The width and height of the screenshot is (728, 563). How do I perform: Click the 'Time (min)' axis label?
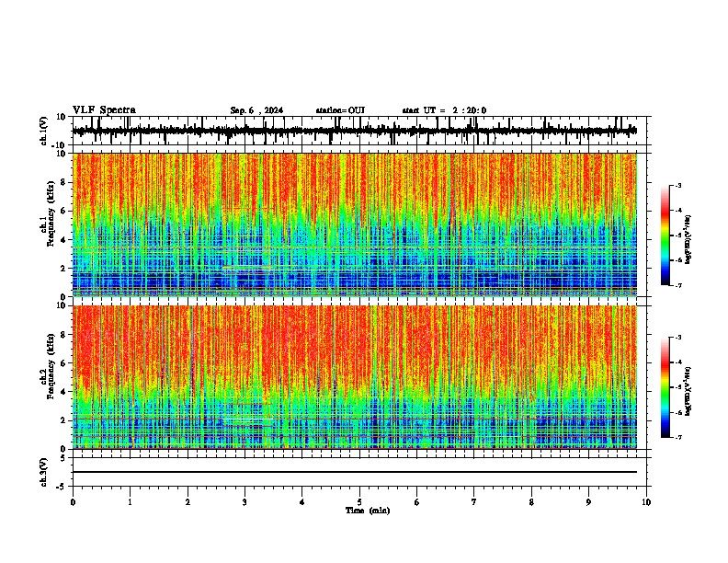click(x=368, y=511)
